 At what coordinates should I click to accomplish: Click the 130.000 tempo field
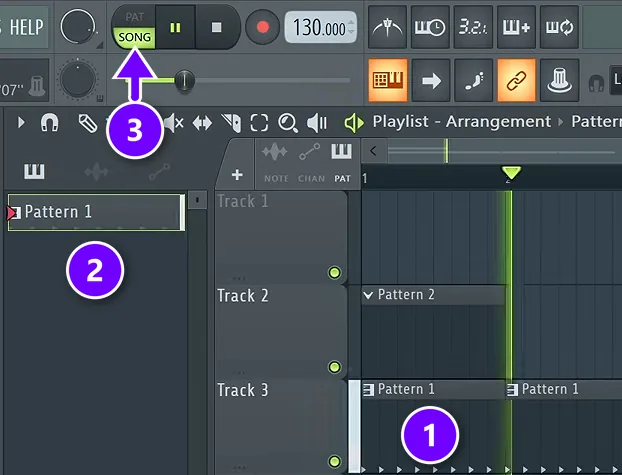319,28
